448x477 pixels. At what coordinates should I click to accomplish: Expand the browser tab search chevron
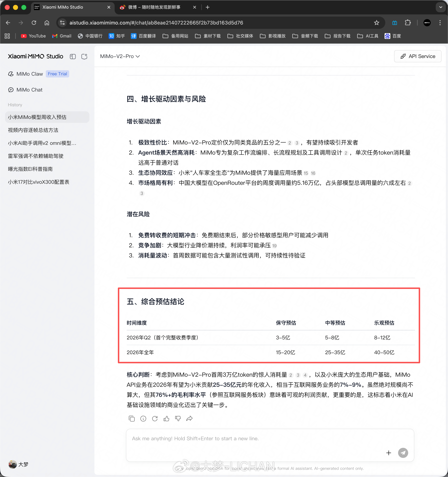pos(441,7)
